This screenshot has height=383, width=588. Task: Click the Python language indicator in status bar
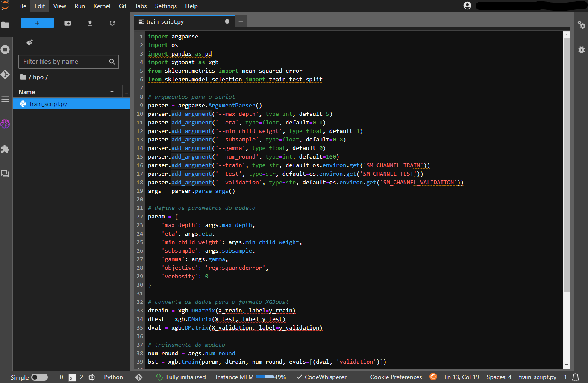113,377
